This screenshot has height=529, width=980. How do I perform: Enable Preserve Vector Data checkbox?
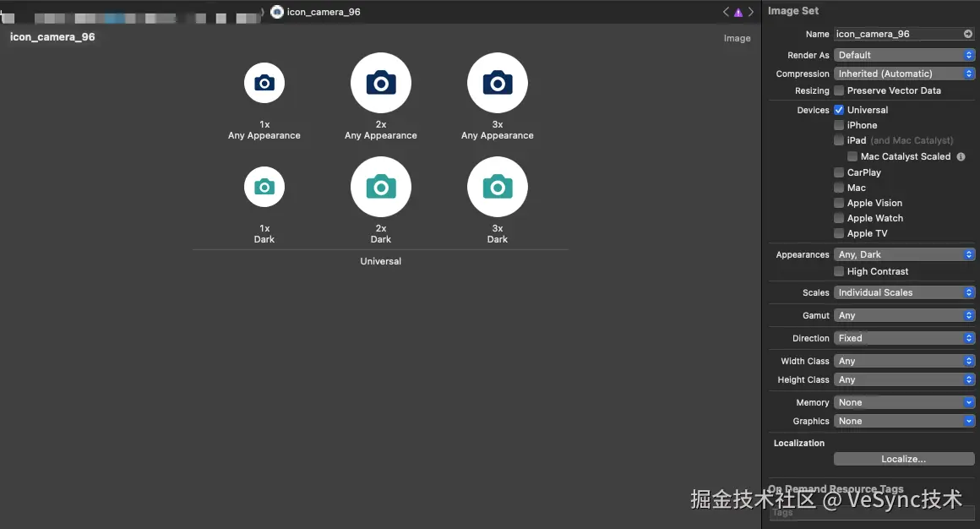point(839,90)
